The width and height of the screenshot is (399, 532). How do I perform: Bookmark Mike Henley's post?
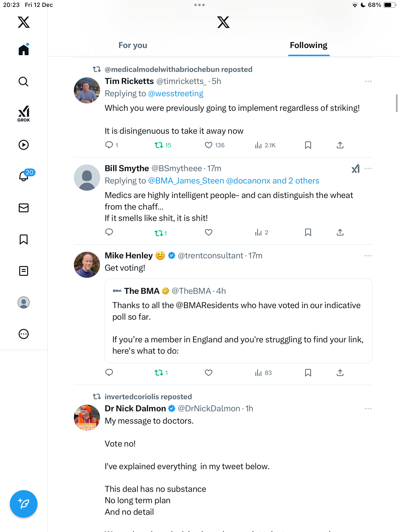[x=308, y=373]
